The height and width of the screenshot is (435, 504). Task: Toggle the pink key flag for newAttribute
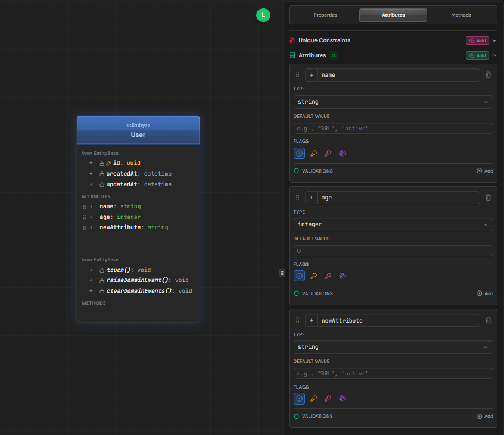click(328, 398)
